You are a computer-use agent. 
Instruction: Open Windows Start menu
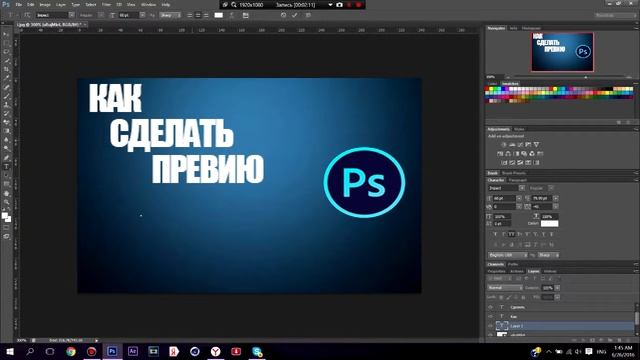[10, 351]
